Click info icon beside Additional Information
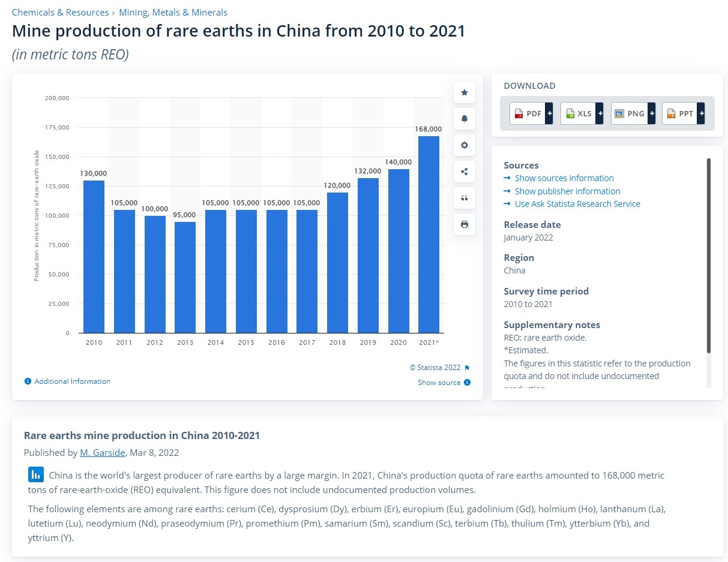The height and width of the screenshot is (562, 728). coord(28,381)
